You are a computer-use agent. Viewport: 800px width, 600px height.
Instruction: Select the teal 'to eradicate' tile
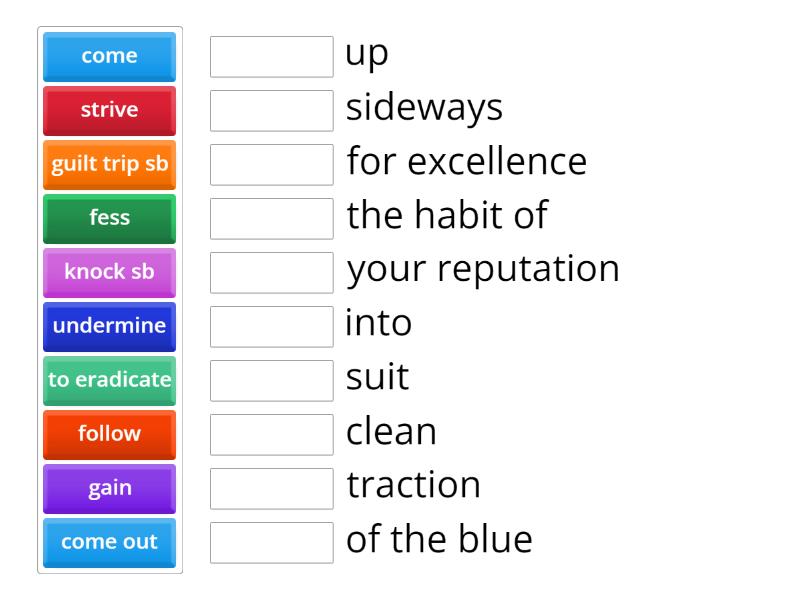[x=109, y=381]
